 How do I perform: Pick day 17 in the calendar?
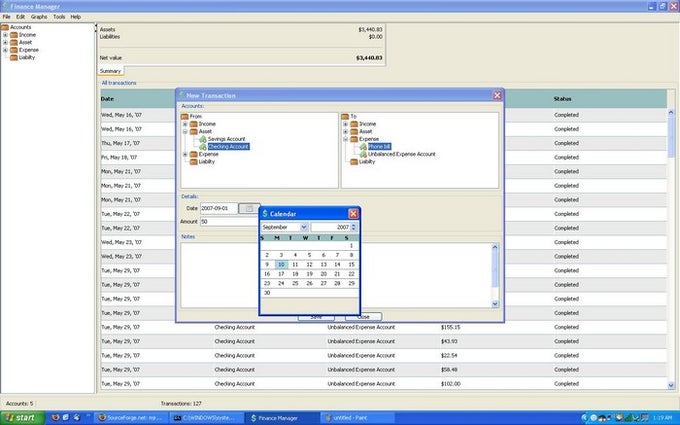pyautogui.click(x=281, y=274)
